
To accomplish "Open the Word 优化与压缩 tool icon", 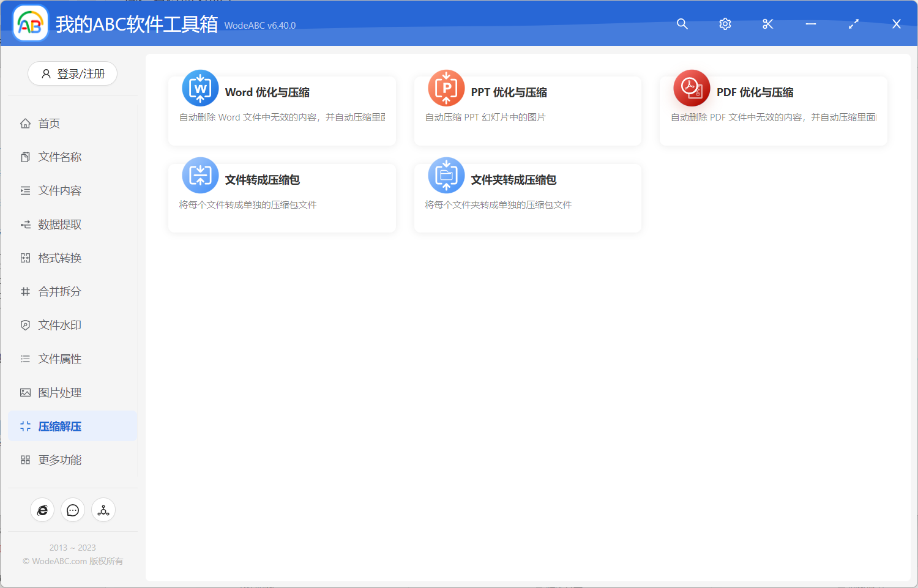I will [200, 88].
